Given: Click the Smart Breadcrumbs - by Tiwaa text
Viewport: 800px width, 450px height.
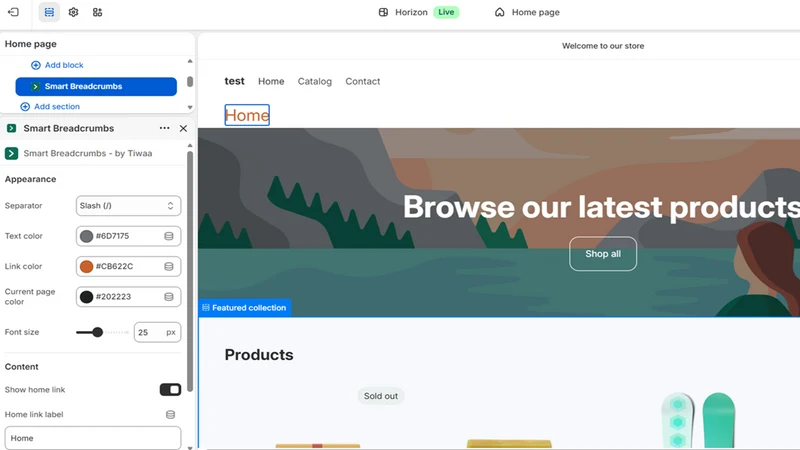Looking at the screenshot, I should point(88,154).
